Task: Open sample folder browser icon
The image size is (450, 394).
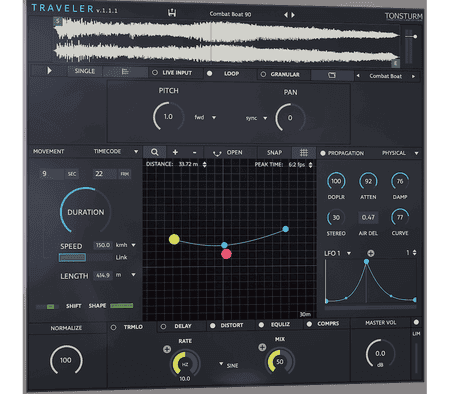Action: pyautogui.click(x=332, y=75)
